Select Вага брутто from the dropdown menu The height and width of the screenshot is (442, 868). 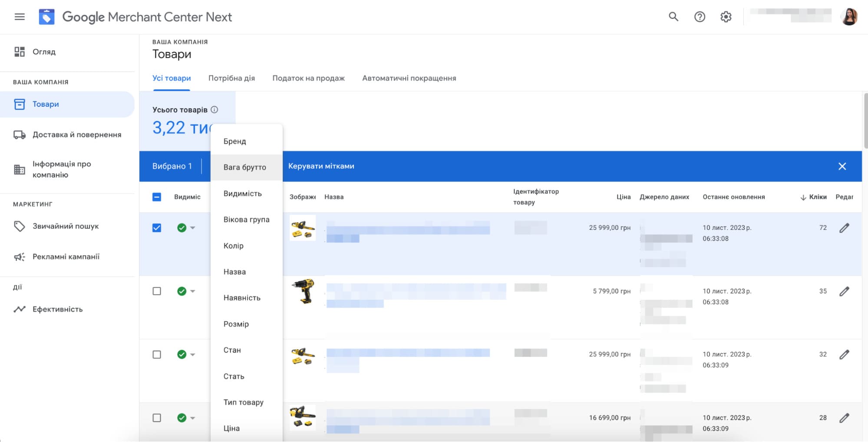point(244,167)
